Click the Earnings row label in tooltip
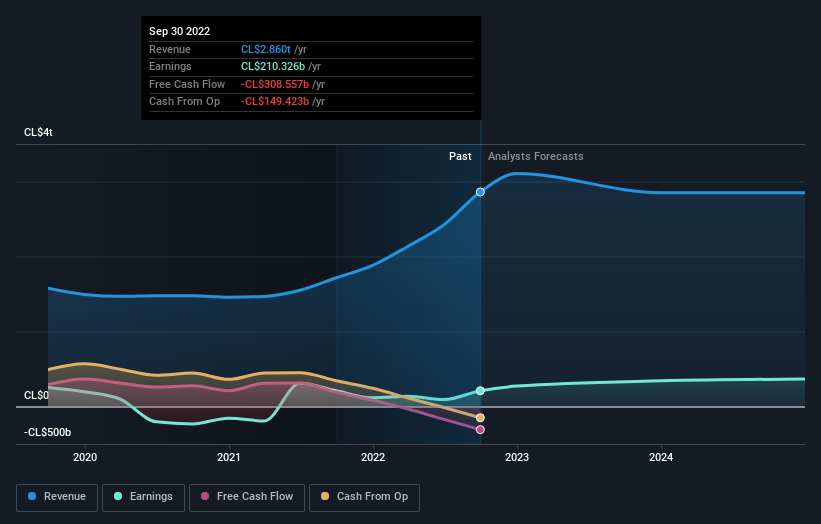 point(170,66)
